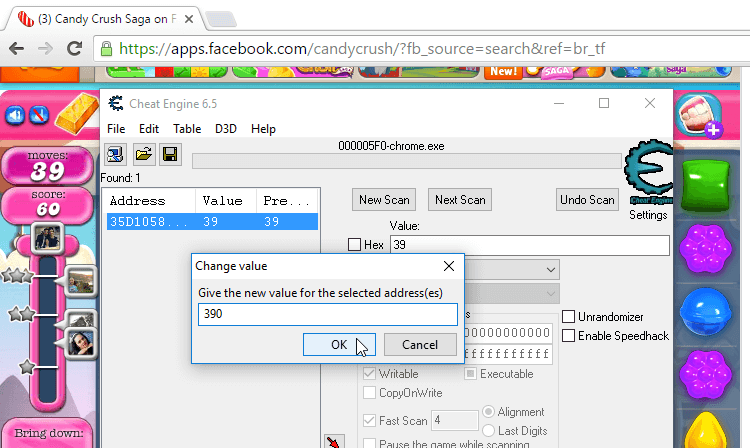Click the blue round candy
This screenshot has width=750, height=448.
pos(706,311)
